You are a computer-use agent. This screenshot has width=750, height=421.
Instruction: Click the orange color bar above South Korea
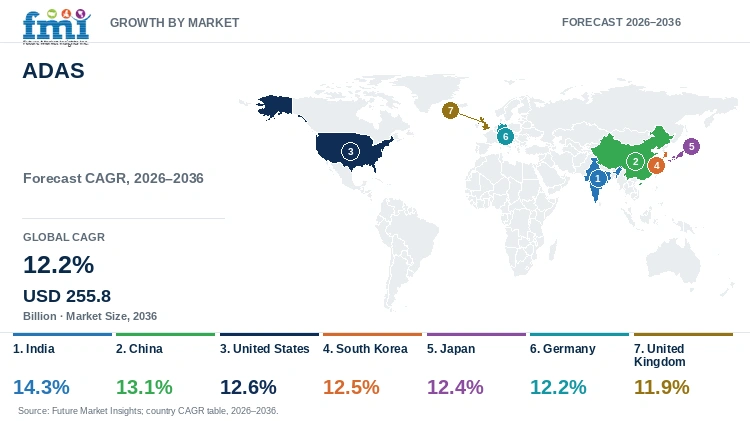[373, 334]
